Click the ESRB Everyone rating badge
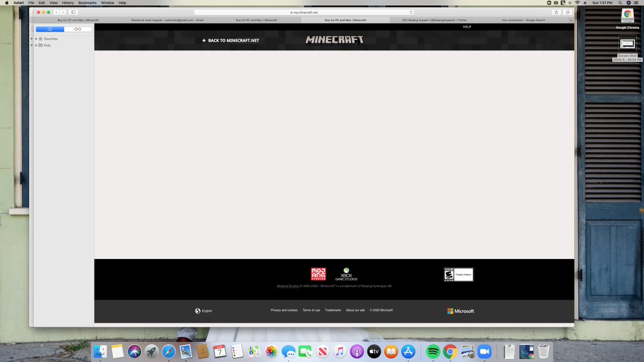Viewport: 644px width, 362px height. [x=458, y=275]
